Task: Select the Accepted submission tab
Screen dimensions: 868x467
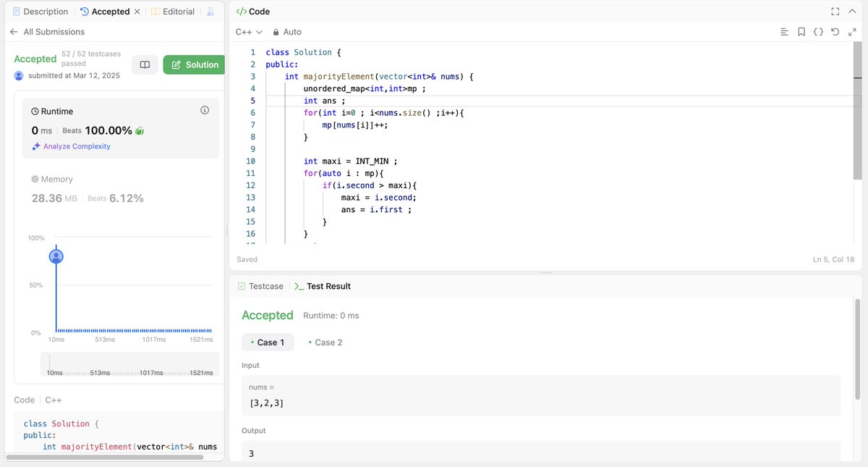Action: [x=104, y=12]
